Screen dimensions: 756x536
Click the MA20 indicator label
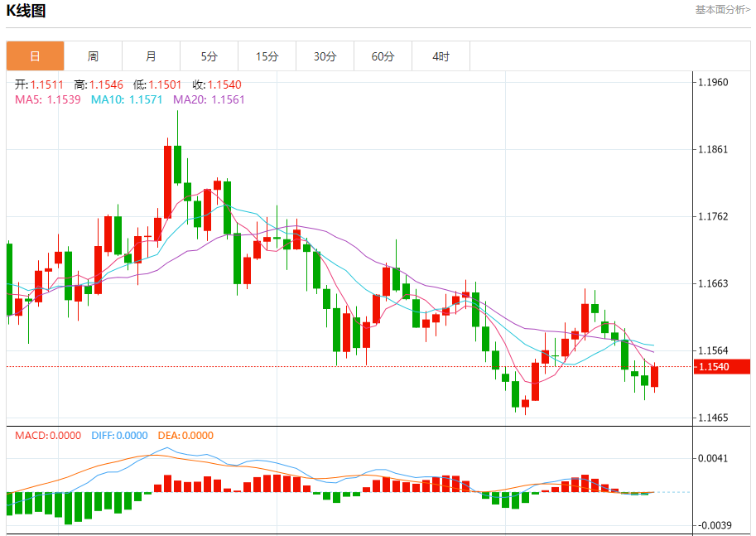click(209, 100)
